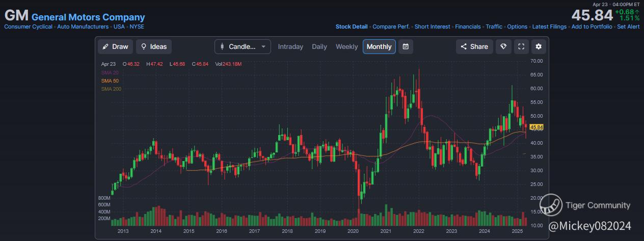
Task: Open the Ideas lightbulb button
Action: tap(154, 46)
